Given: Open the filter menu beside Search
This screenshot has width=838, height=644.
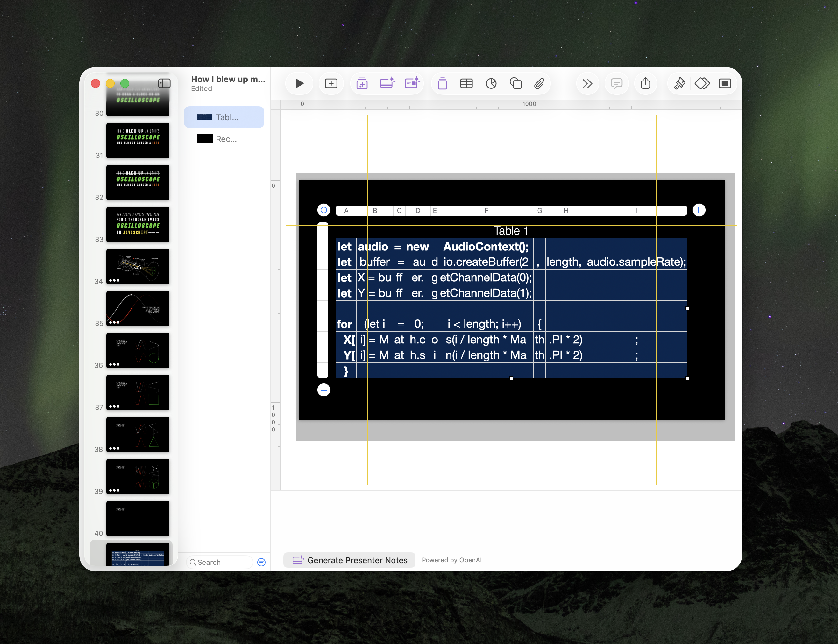Looking at the screenshot, I should tap(261, 562).
